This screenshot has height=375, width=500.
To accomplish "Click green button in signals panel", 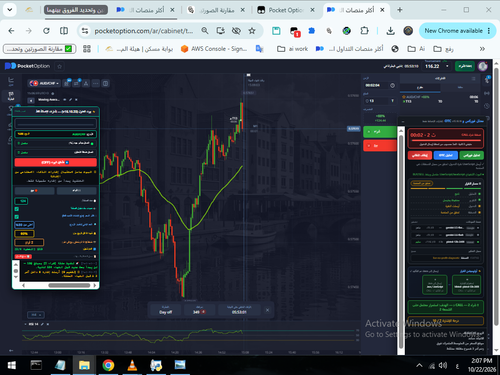I will (x=471, y=155).
